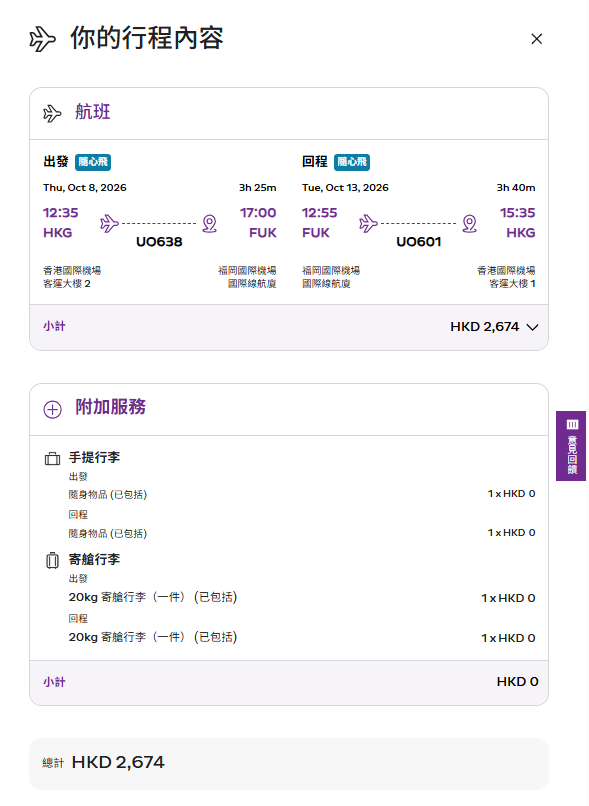Click 客運大樓 2 terminal text

point(67,284)
